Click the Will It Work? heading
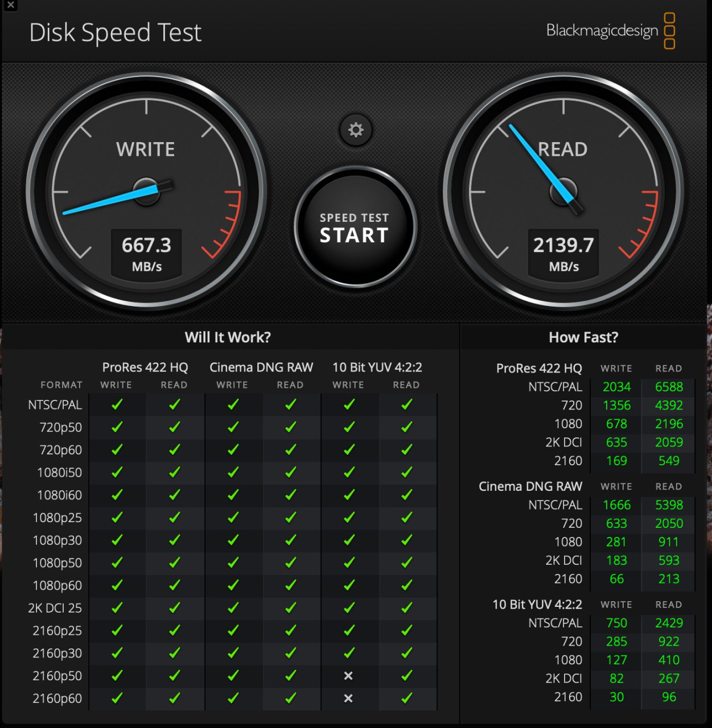The image size is (712, 728). [x=228, y=337]
